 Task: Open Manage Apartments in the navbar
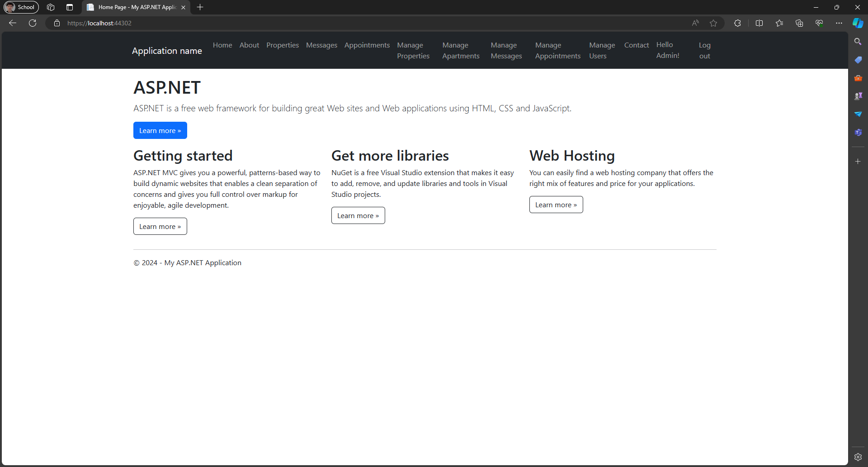coord(461,51)
